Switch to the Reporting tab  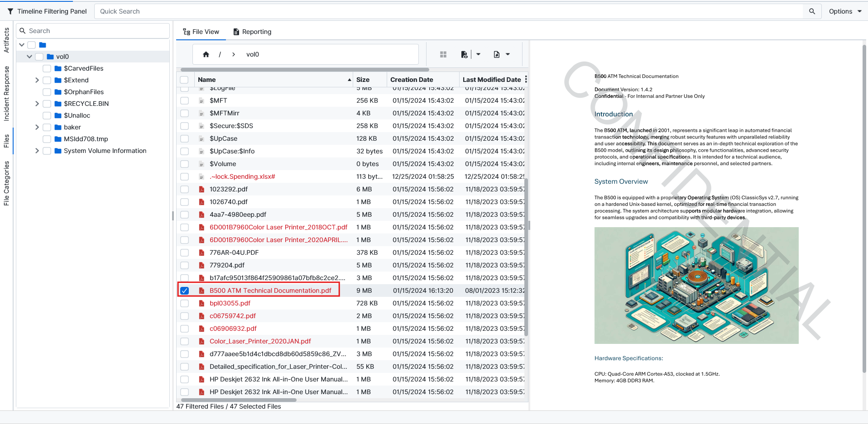[x=252, y=32]
